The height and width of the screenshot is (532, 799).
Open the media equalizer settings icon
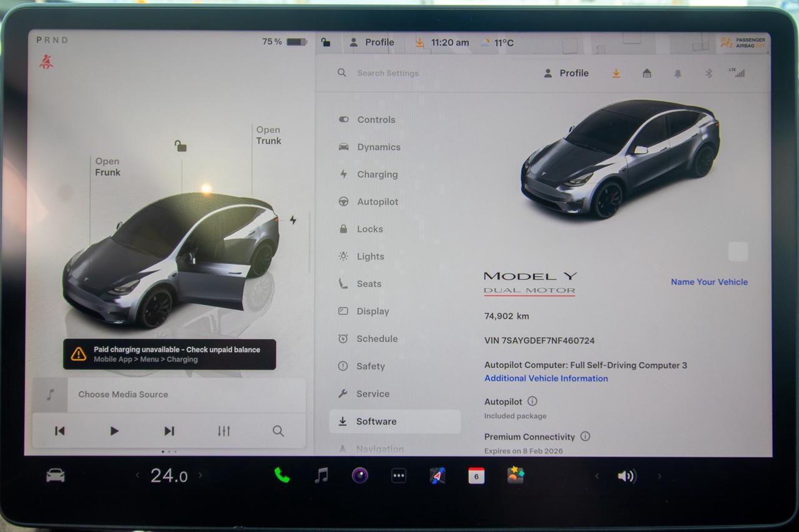click(x=224, y=431)
